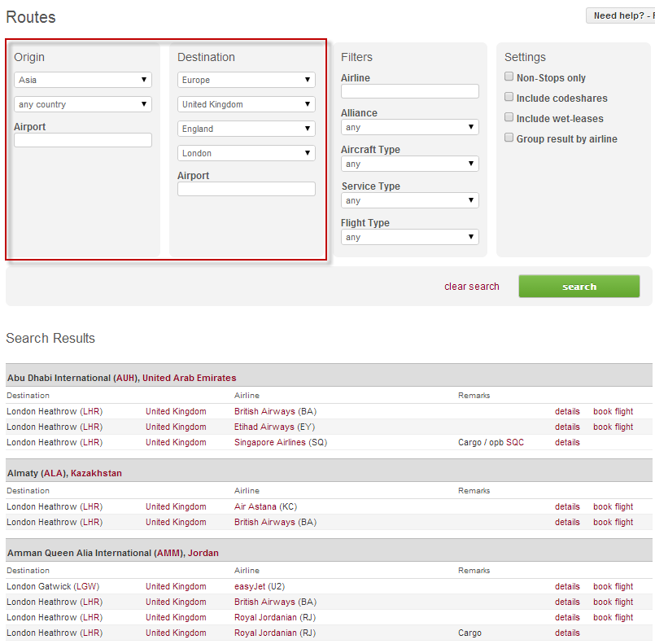Click the clear search link

click(x=472, y=287)
